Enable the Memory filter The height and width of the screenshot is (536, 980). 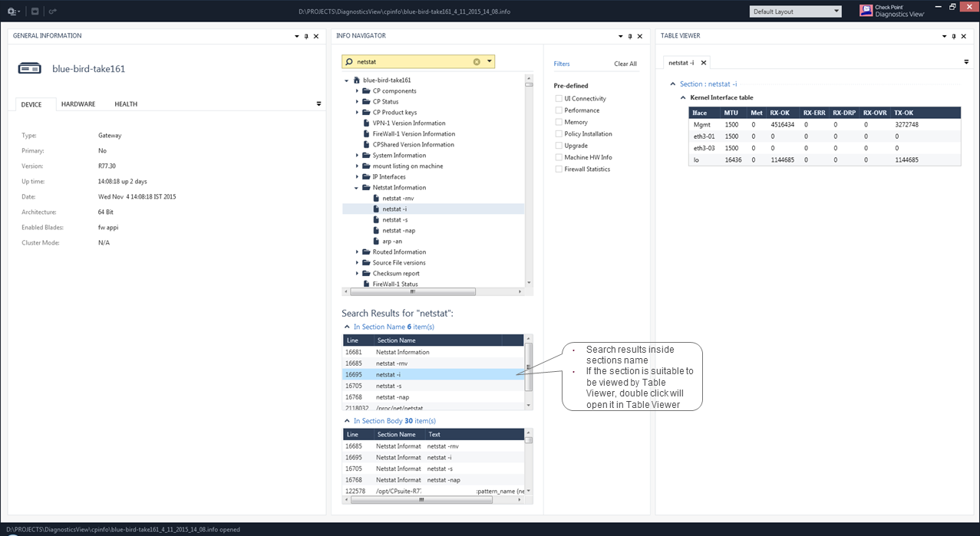(559, 122)
